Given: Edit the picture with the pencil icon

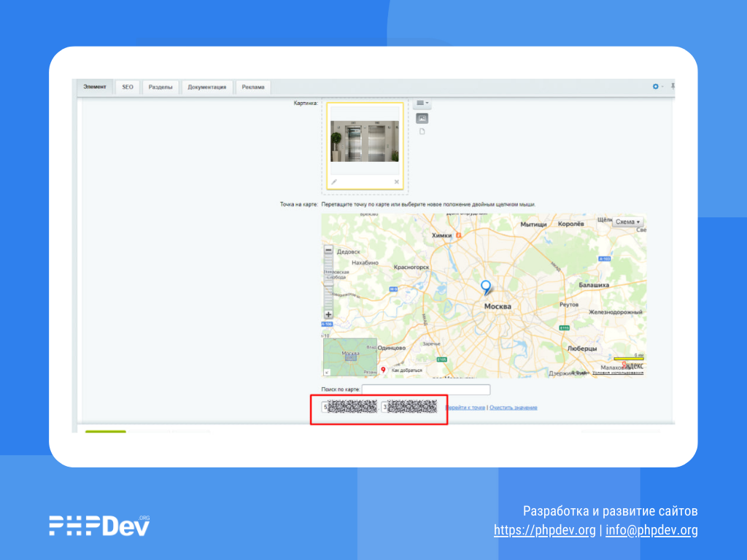Looking at the screenshot, I should click(334, 182).
